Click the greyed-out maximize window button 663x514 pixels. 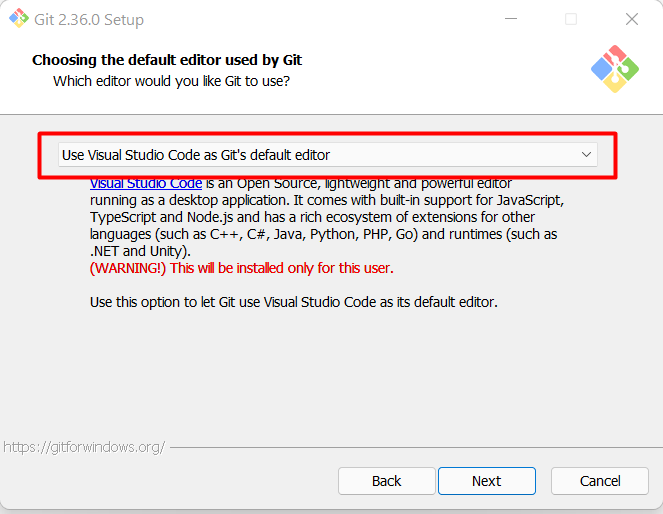pyautogui.click(x=571, y=19)
